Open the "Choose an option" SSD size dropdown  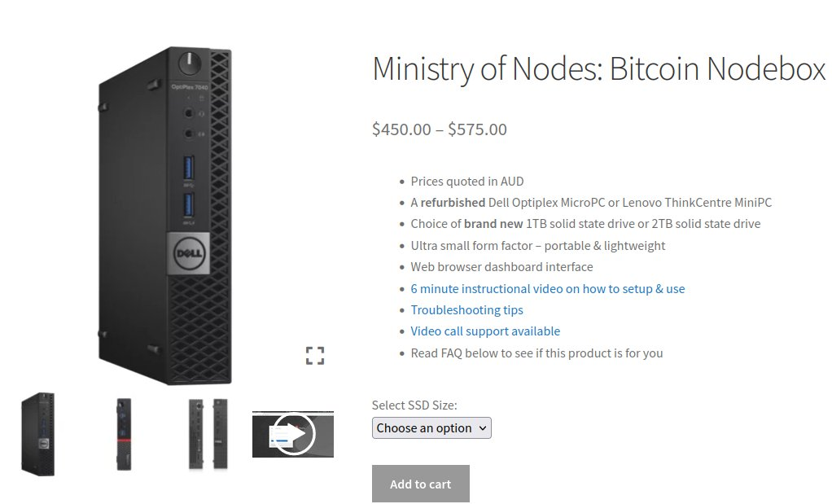point(431,427)
